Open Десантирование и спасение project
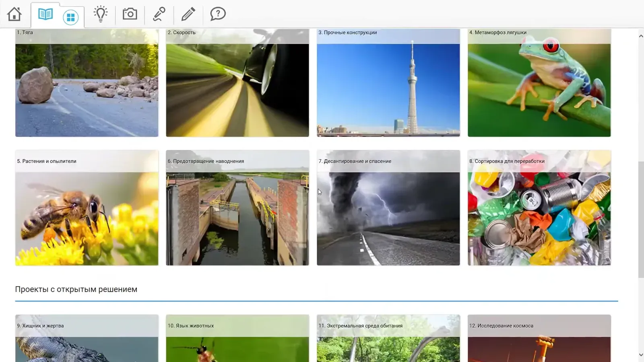 [388, 208]
